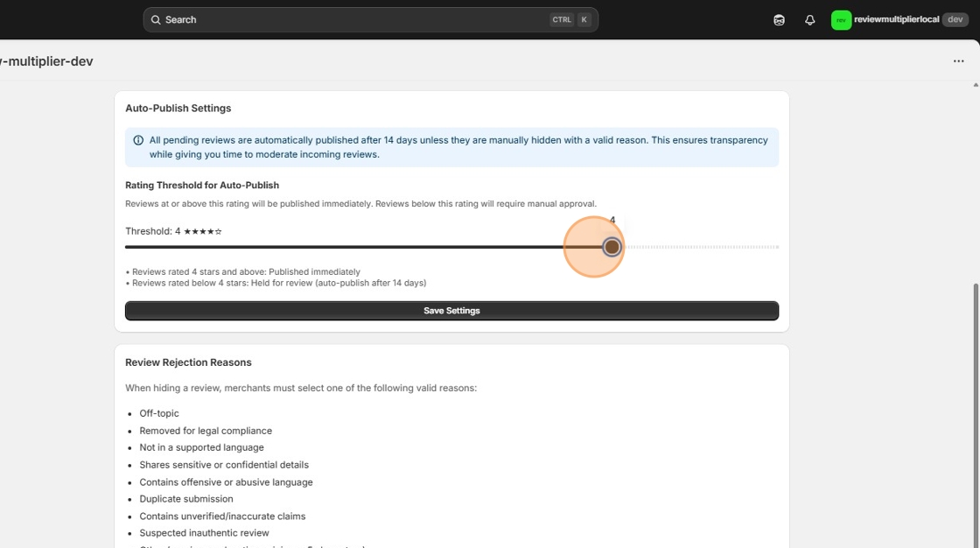This screenshot has height=548, width=980.
Task: Click the rating threshold slider handle
Action: pyautogui.click(x=612, y=247)
